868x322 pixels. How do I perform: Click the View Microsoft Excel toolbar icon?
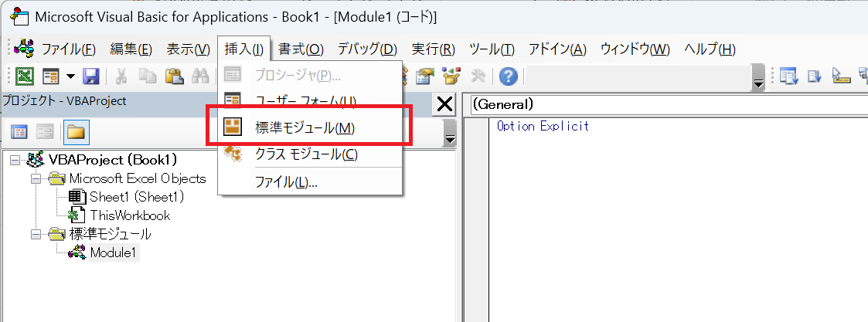24,76
